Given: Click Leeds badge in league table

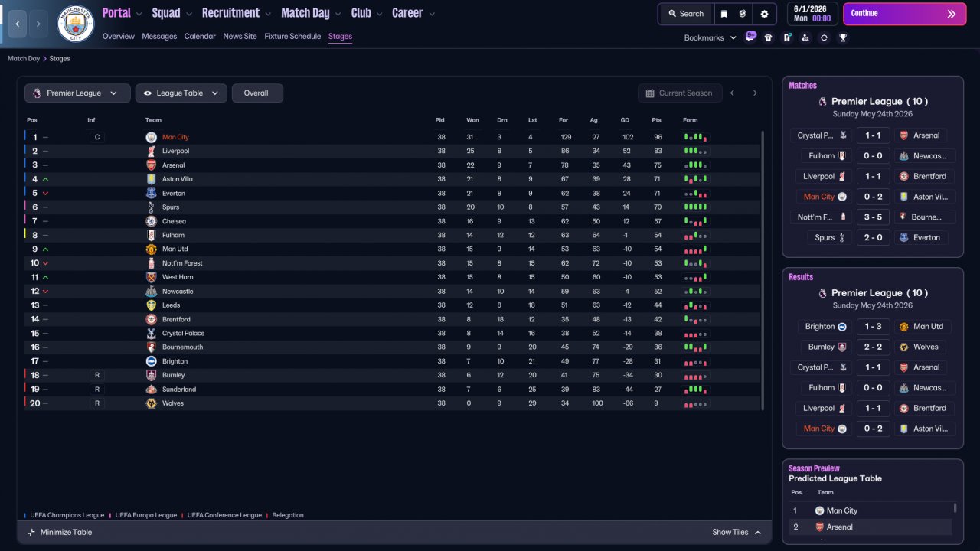Looking at the screenshot, I should (x=151, y=305).
